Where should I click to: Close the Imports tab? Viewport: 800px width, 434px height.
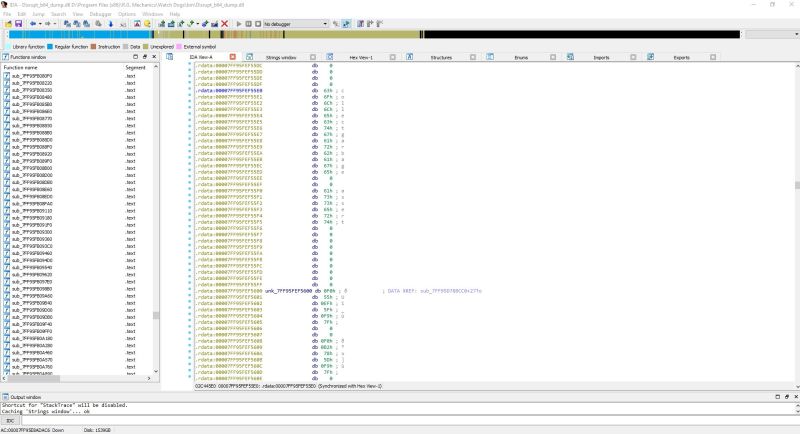click(633, 57)
